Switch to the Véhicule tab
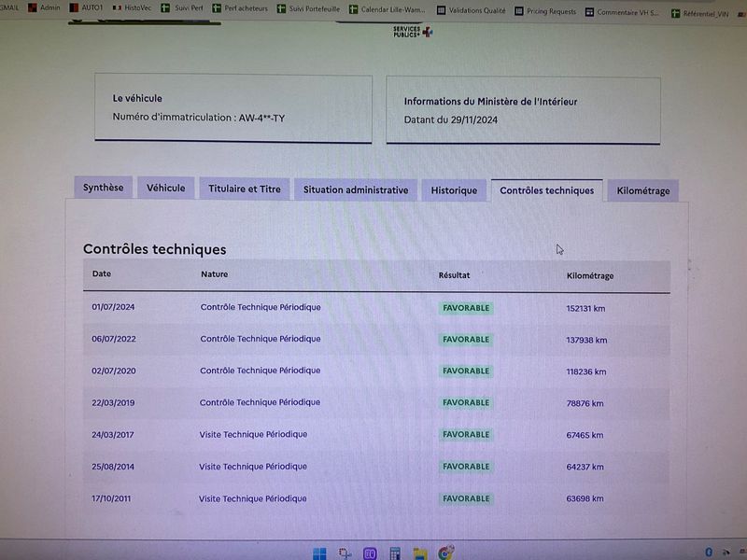Image resolution: width=747 pixels, height=560 pixels. [166, 188]
